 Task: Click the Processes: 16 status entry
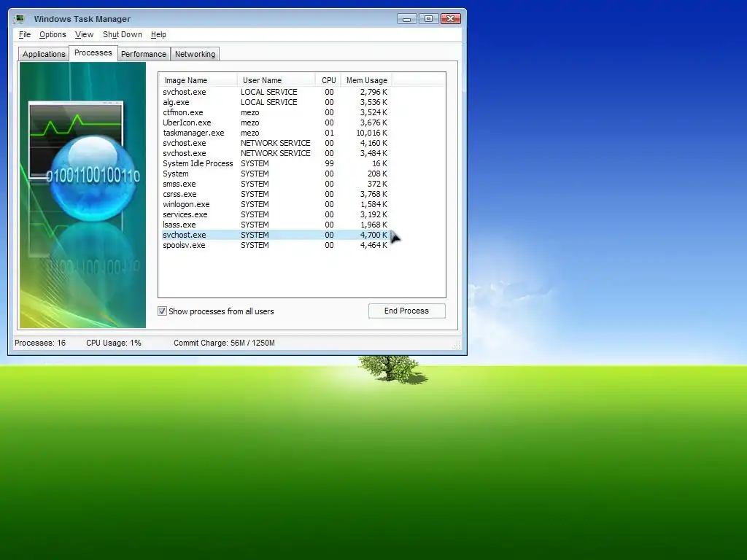coord(40,343)
